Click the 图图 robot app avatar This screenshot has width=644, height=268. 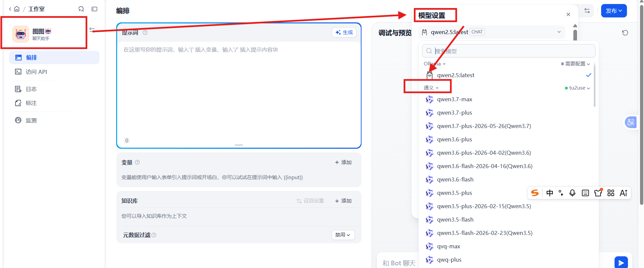click(x=21, y=34)
